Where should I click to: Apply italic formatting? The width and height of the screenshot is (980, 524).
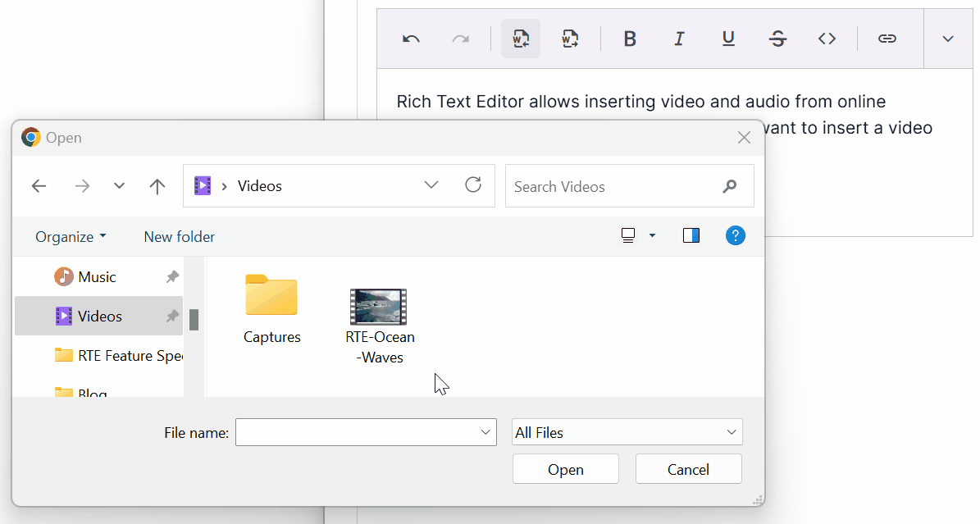coord(679,38)
